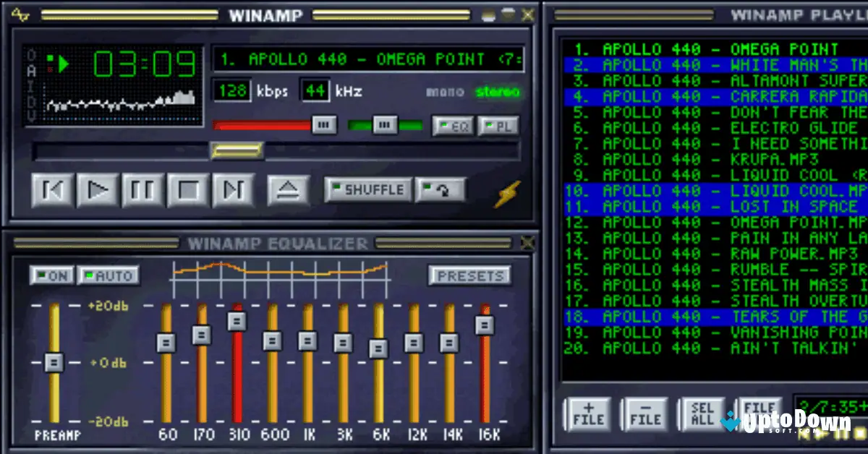Click the red 310 Hz equalizer slider
868x454 pixels.
(236, 320)
